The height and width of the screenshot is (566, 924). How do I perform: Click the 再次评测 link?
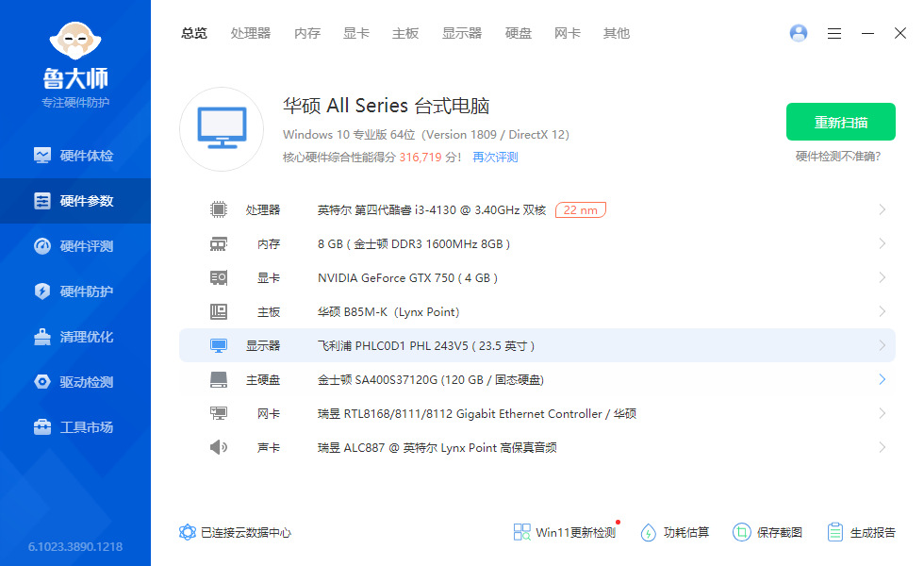click(x=495, y=158)
